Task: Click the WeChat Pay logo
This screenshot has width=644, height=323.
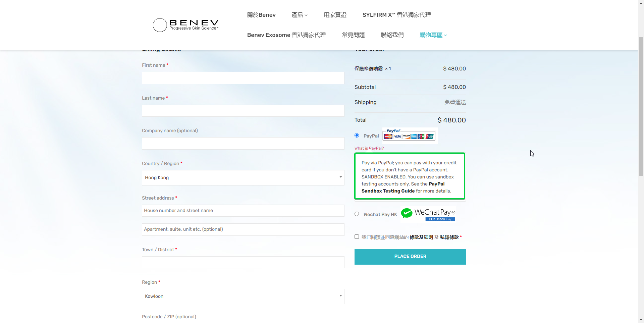Action: 428,214
